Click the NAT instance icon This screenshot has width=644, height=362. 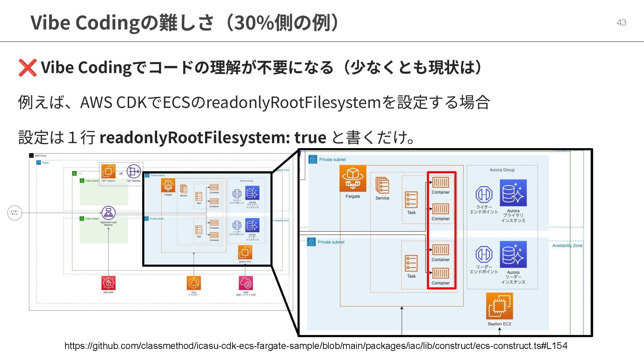coord(108,172)
